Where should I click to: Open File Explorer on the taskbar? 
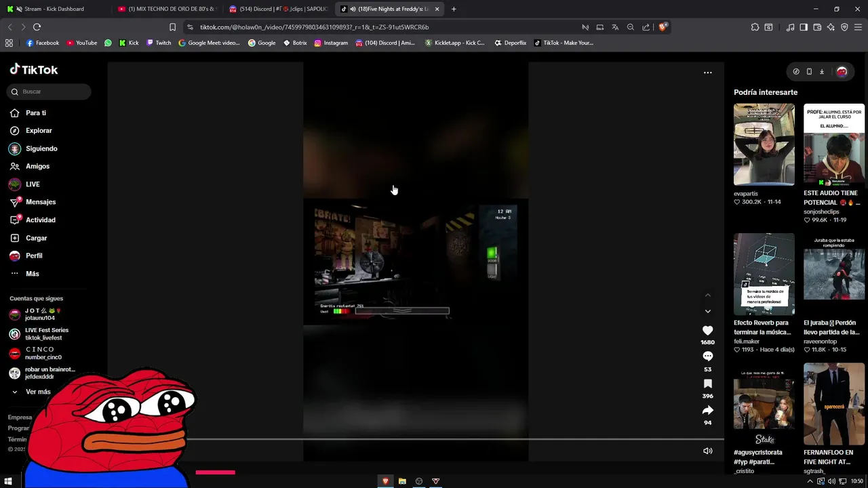tap(402, 481)
